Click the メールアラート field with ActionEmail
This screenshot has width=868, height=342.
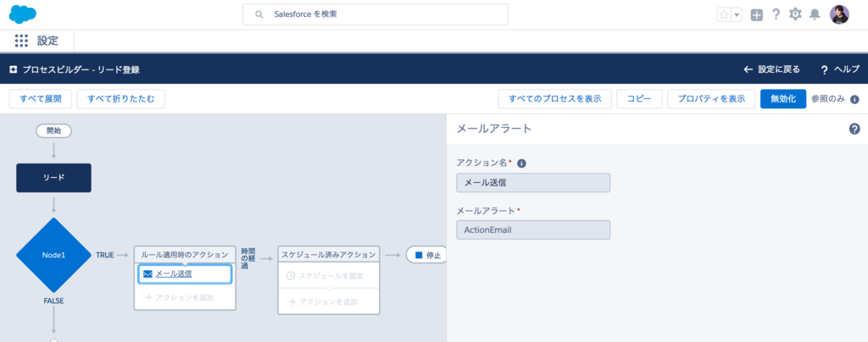tap(533, 230)
